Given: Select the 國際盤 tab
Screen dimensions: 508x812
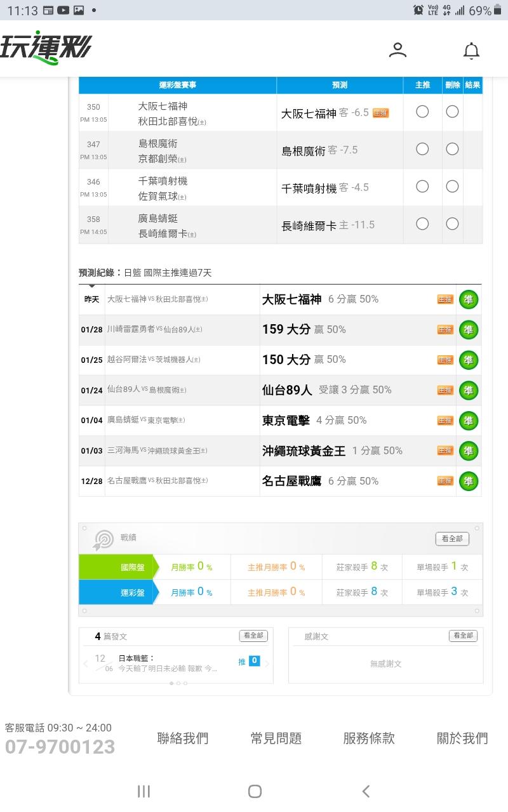Looking at the screenshot, I should 118,567.
